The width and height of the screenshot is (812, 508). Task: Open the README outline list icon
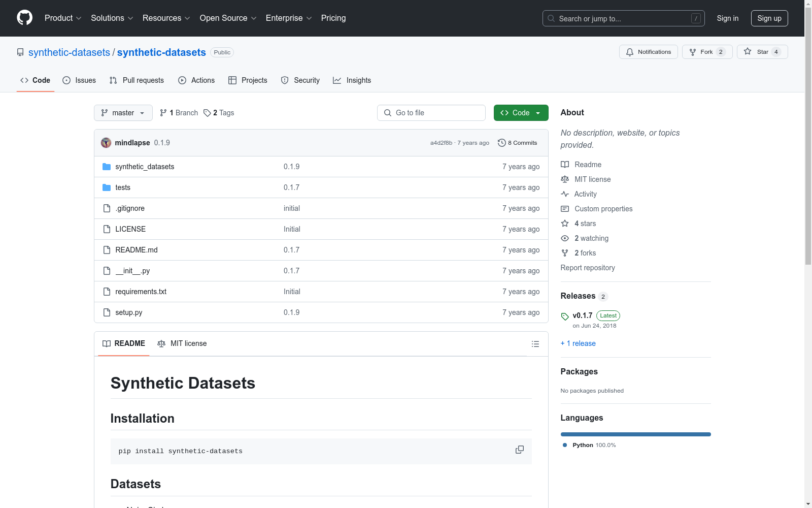pyautogui.click(x=535, y=344)
